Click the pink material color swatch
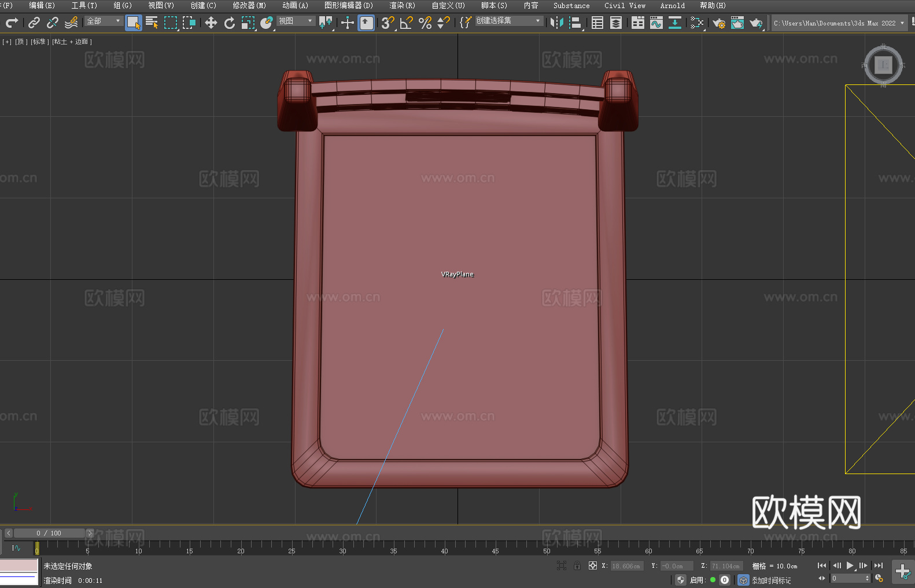Image resolution: width=915 pixels, height=588 pixels. click(19, 565)
